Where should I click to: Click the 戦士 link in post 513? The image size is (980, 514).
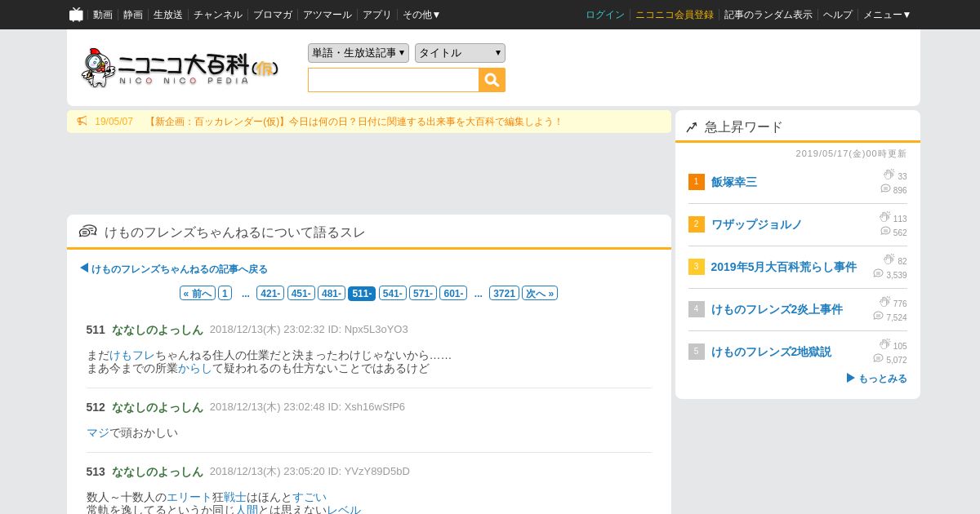click(235, 497)
